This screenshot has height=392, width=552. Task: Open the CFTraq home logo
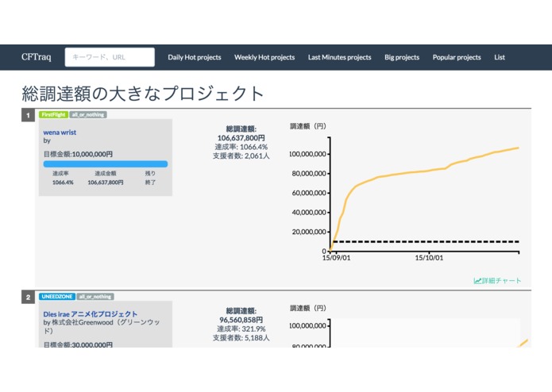pyautogui.click(x=37, y=57)
